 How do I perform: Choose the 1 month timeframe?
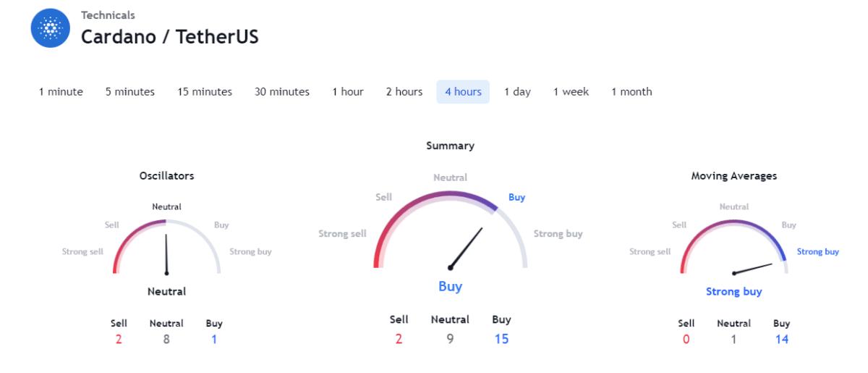(631, 92)
